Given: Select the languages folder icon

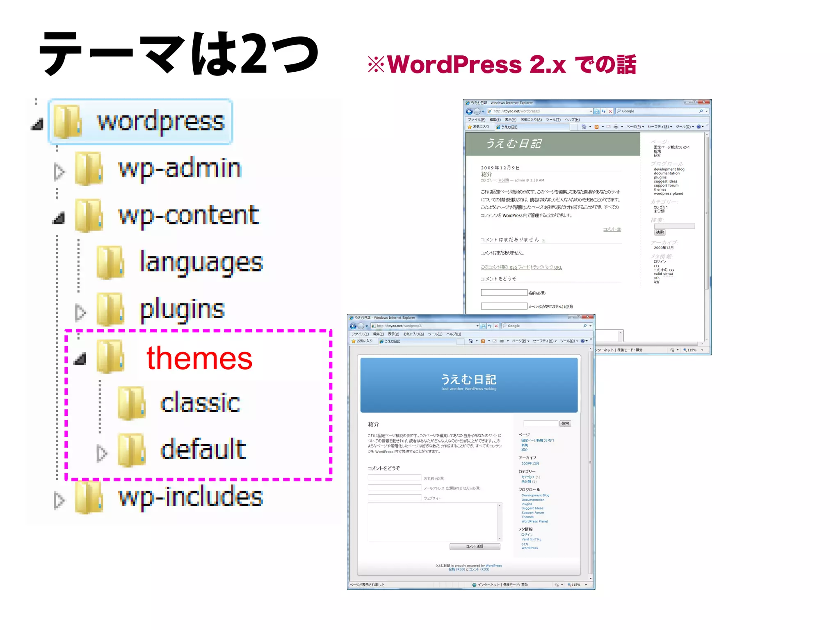Looking at the screenshot, I should point(110,262).
